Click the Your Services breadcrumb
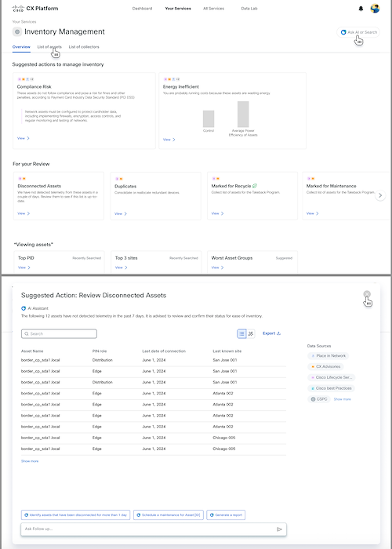 24,22
